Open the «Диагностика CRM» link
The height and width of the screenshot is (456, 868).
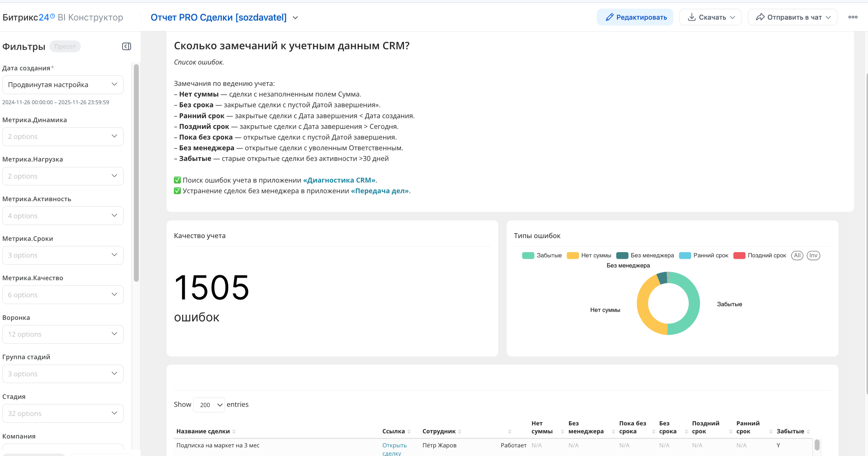339,180
